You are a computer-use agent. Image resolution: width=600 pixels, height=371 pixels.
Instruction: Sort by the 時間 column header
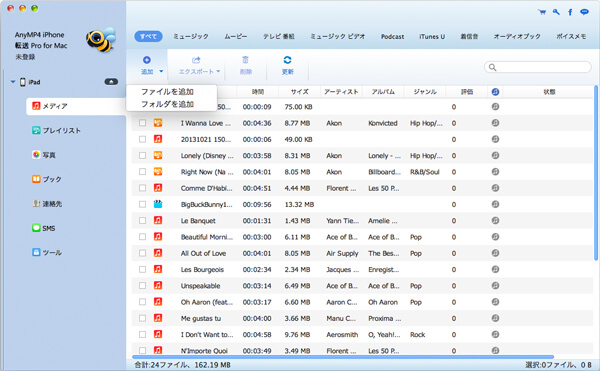point(258,92)
